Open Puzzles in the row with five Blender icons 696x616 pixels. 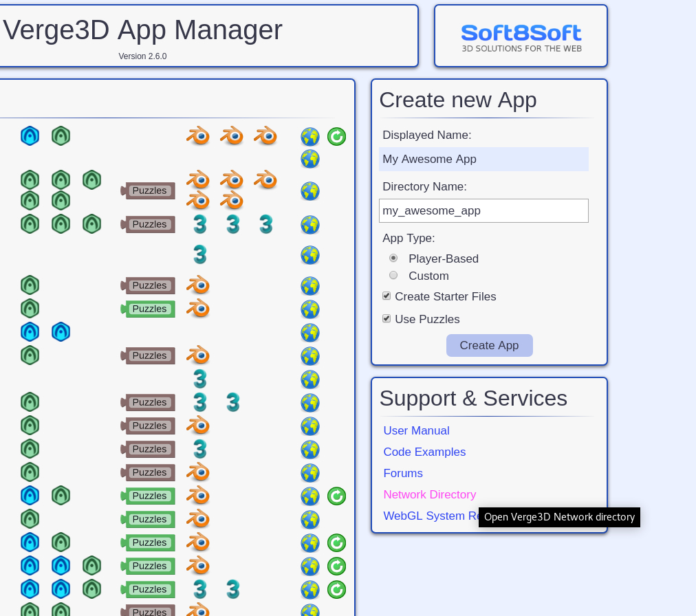148,190
